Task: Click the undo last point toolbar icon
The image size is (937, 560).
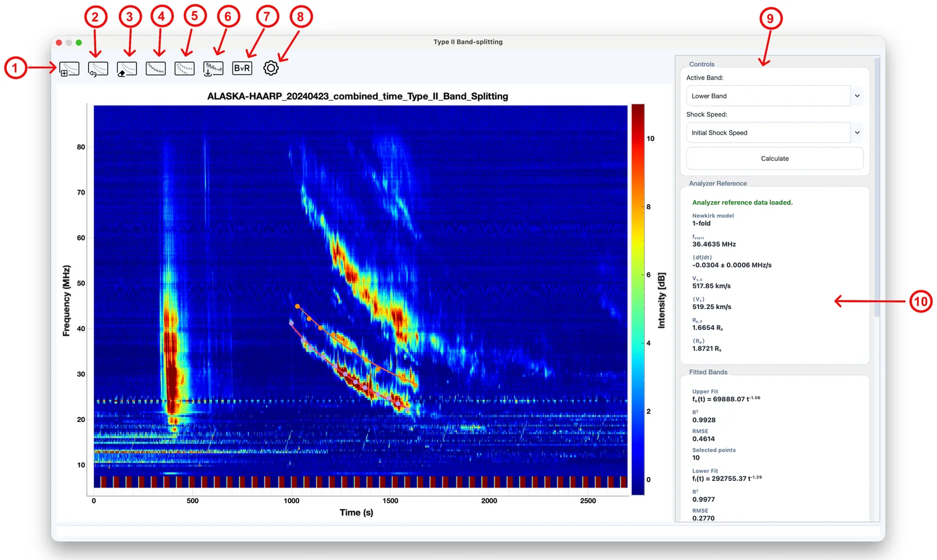Action: pos(98,68)
